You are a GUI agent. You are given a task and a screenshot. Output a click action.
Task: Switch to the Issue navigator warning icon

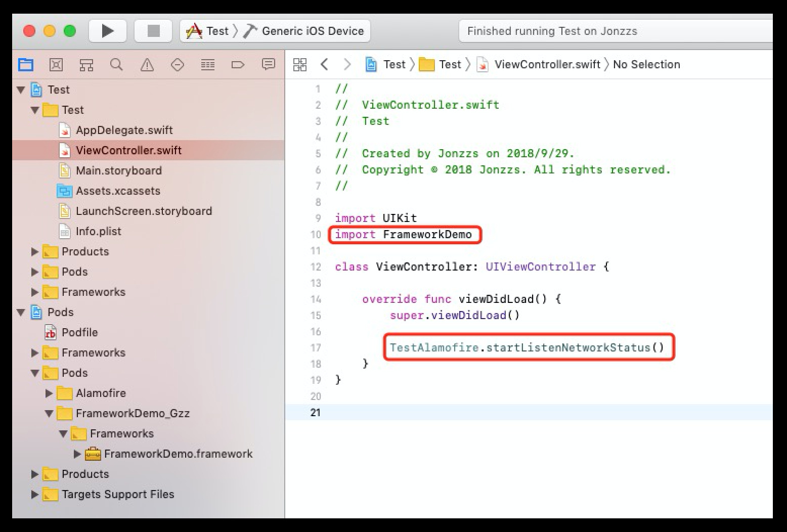click(147, 65)
